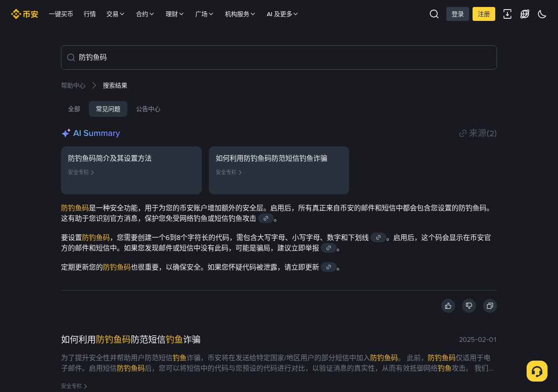Expand the 理财 dropdown menu
This screenshot has width=558, height=392.
pos(175,14)
